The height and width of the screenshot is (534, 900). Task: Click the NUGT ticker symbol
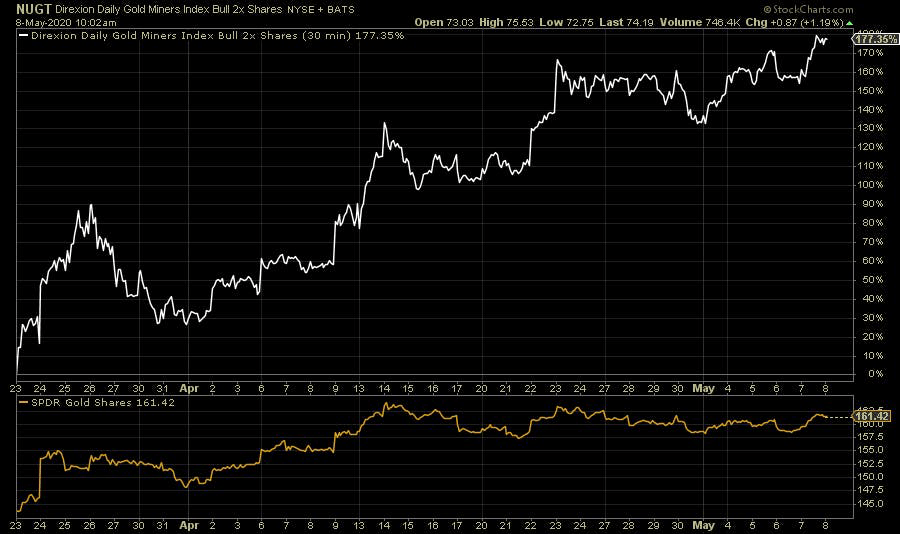click(x=34, y=9)
